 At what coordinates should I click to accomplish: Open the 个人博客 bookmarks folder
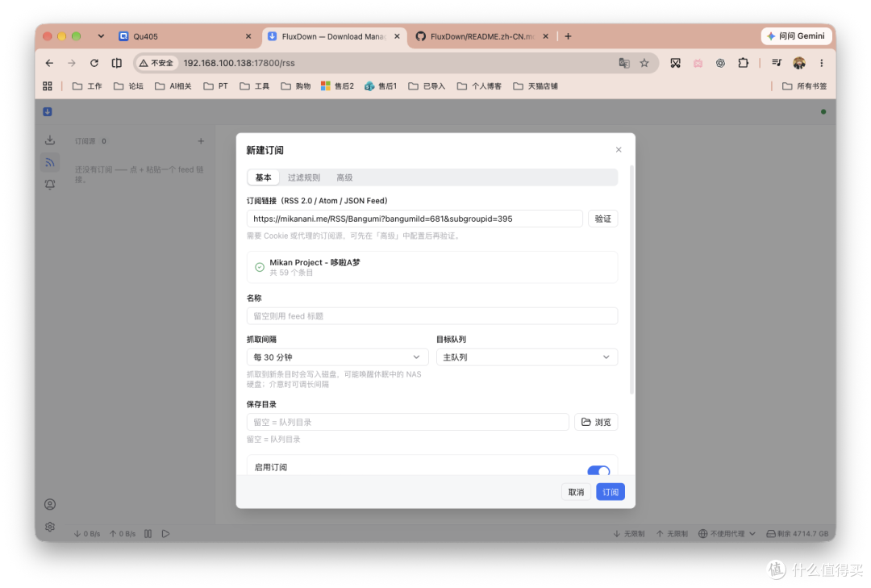[x=479, y=86]
